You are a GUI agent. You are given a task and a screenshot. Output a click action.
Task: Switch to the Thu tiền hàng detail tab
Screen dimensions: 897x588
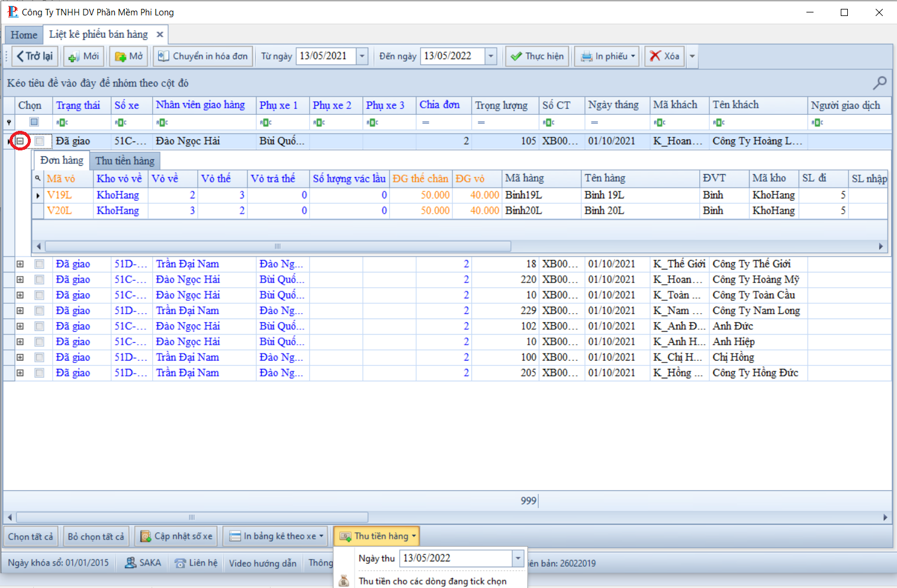coord(125,160)
